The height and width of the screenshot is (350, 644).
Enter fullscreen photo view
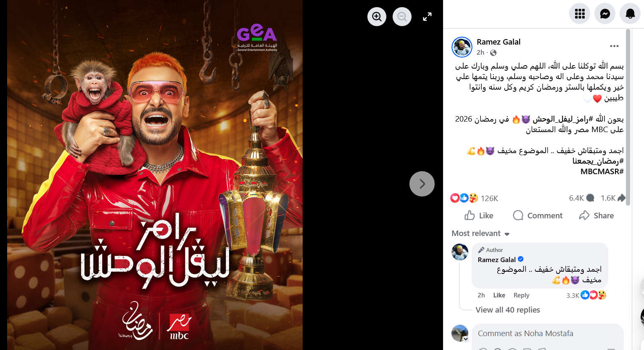(427, 17)
